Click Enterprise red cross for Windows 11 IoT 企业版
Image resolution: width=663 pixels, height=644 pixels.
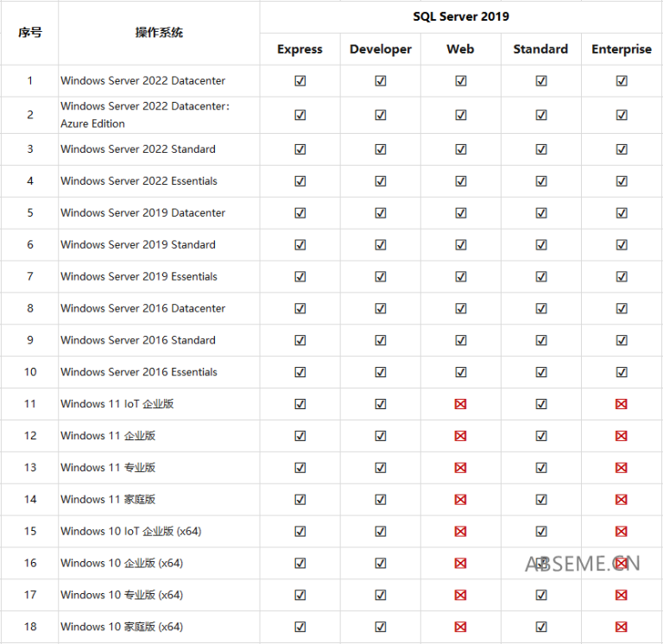coord(621,404)
